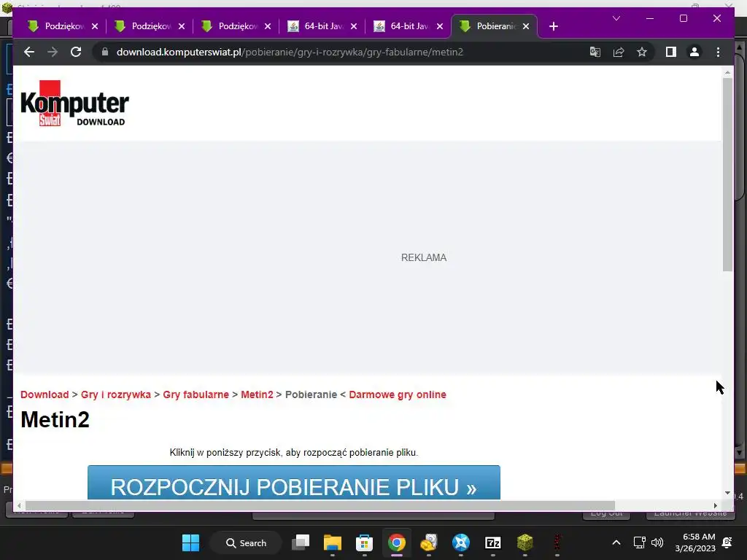The image size is (747, 560).
Task: Close the third Podziękow tab
Action: point(268,26)
